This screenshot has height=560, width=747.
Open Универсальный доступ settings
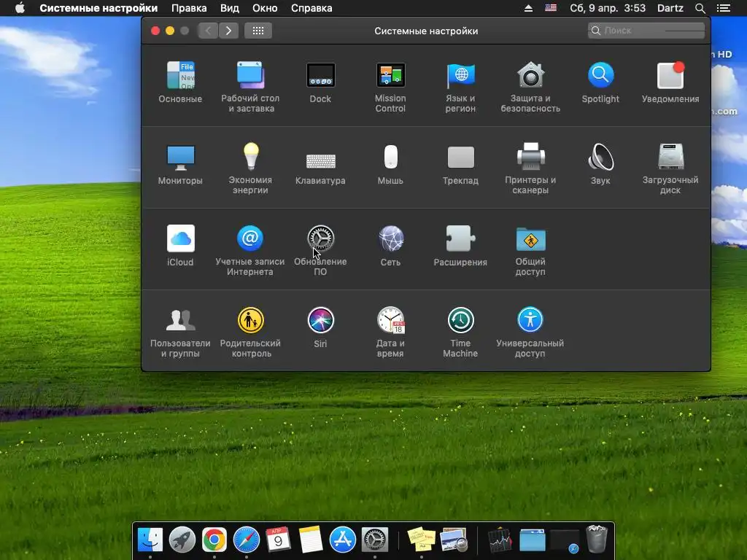530,332
